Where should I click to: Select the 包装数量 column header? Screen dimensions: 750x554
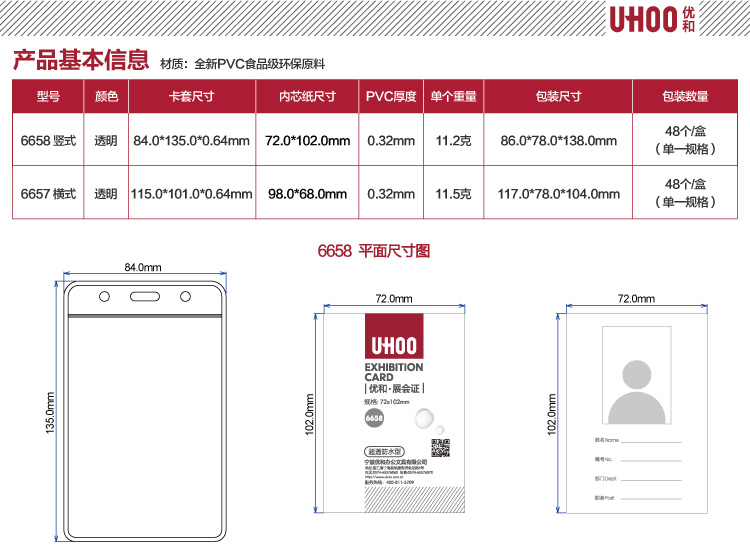click(685, 97)
